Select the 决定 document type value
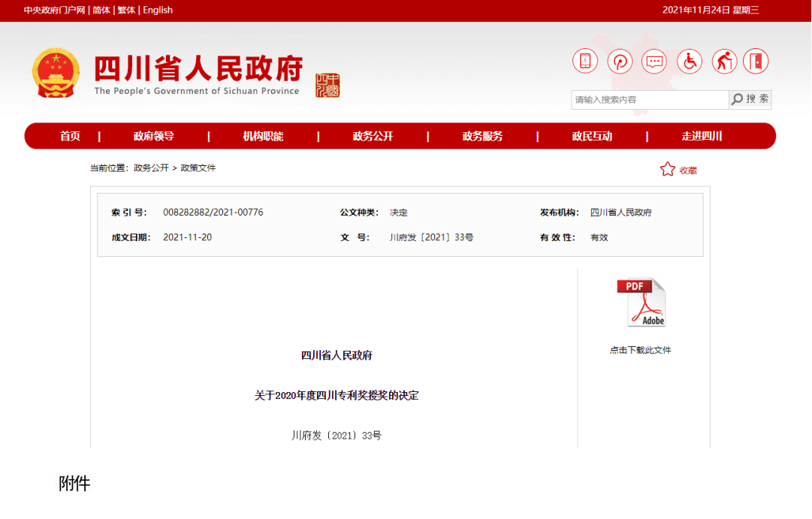This screenshot has width=812, height=519. 399,213
